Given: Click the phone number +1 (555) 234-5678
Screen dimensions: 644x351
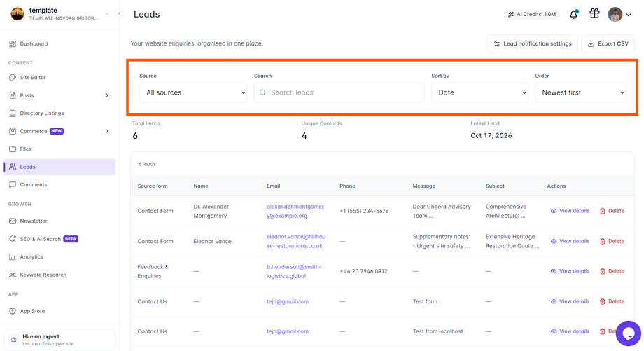Looking at the screenshot, I should [x=364, y=211].
